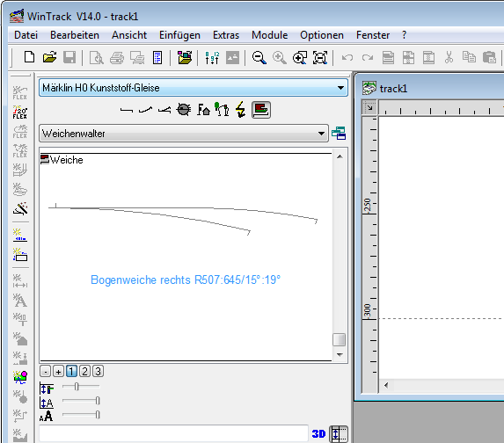Click the symbol list scroll down arrow
The width and height of the screenshot is (504, 443).
[340, 354]
